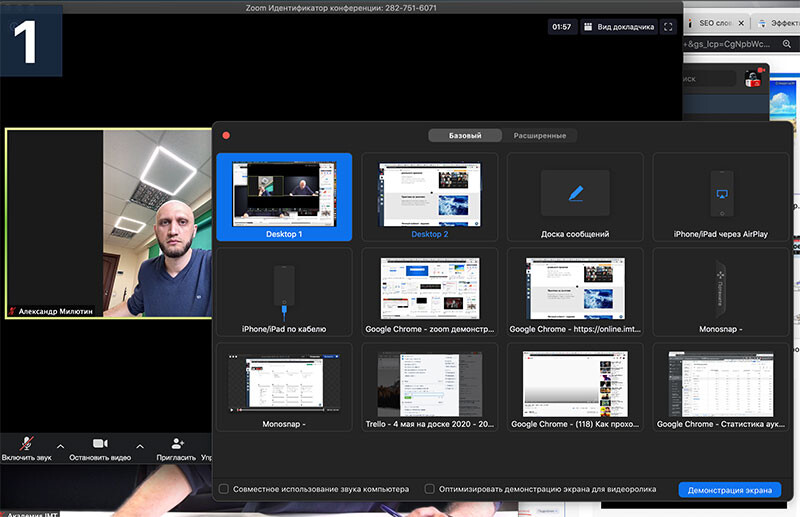This screenshot has height=517, width=800.
Task: Choose iPhone/iPad через AirPlay option
Action: 720,196
